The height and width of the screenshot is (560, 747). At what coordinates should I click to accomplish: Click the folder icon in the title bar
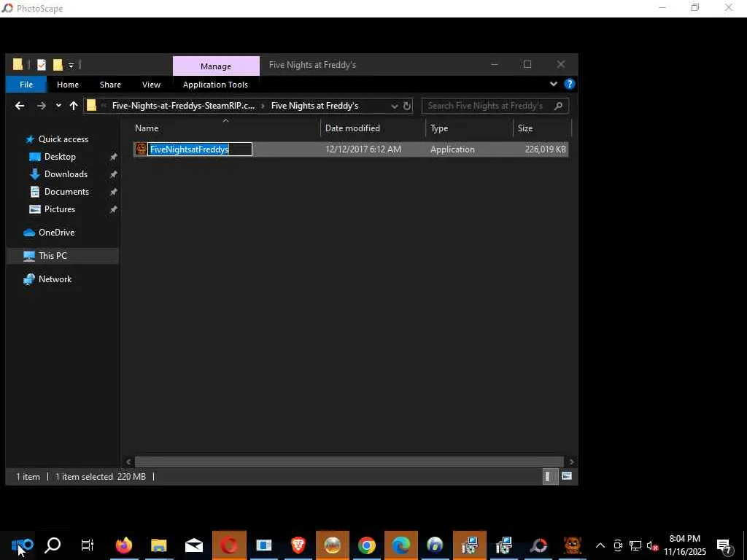tap(18, 64)
